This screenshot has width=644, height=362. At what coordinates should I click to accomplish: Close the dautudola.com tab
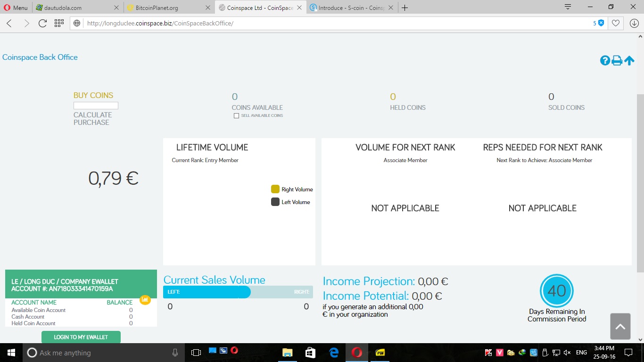[116, 8]
